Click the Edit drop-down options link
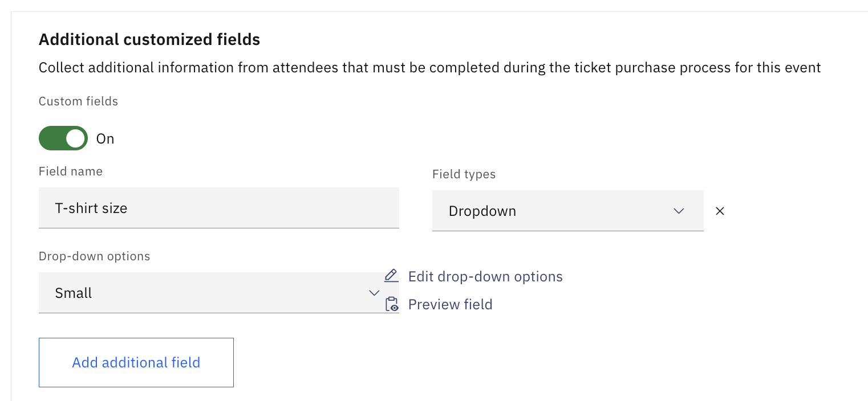The image size is (868, 401). pos(485,276)
